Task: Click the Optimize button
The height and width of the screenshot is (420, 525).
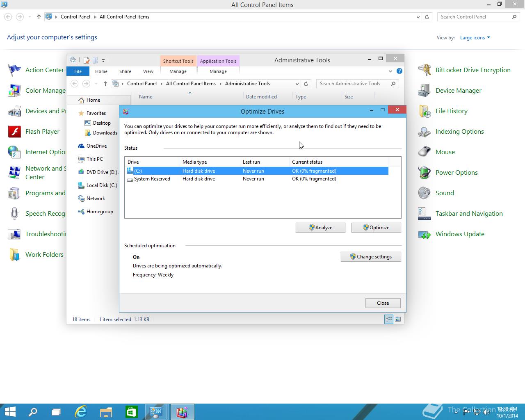Action: 376,228
